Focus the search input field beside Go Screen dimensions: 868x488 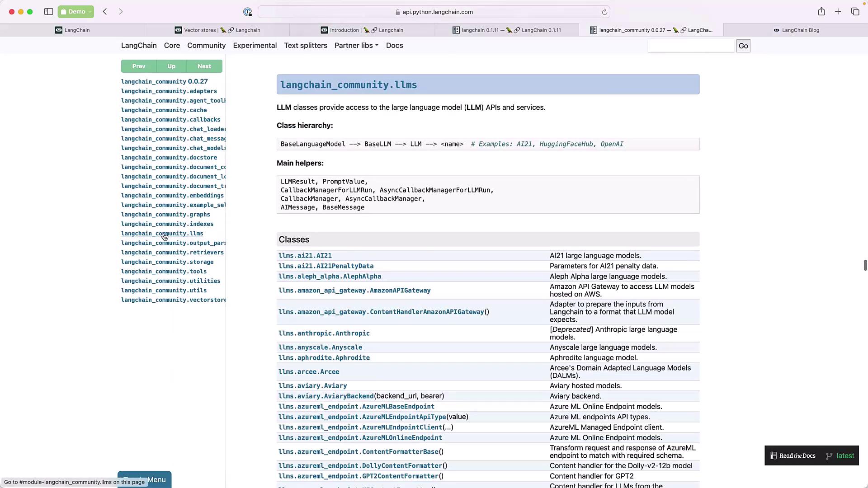691,46
